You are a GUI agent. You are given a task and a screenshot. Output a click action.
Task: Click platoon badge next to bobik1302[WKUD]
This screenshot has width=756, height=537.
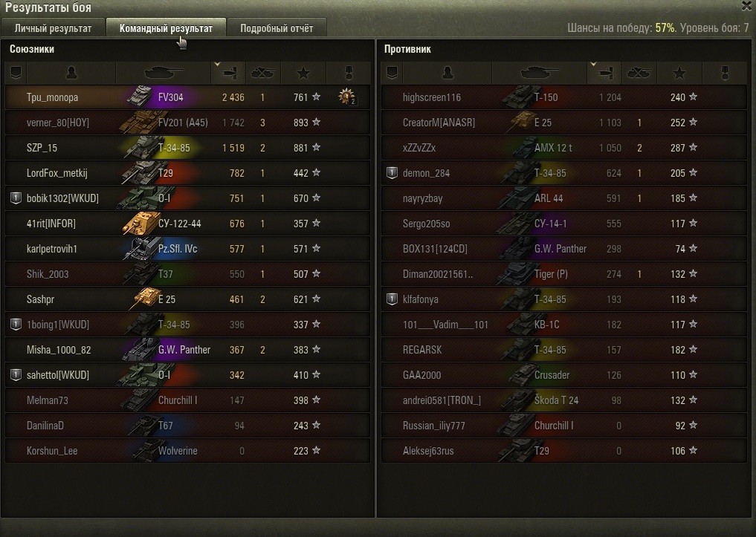(x=16, y=198)
